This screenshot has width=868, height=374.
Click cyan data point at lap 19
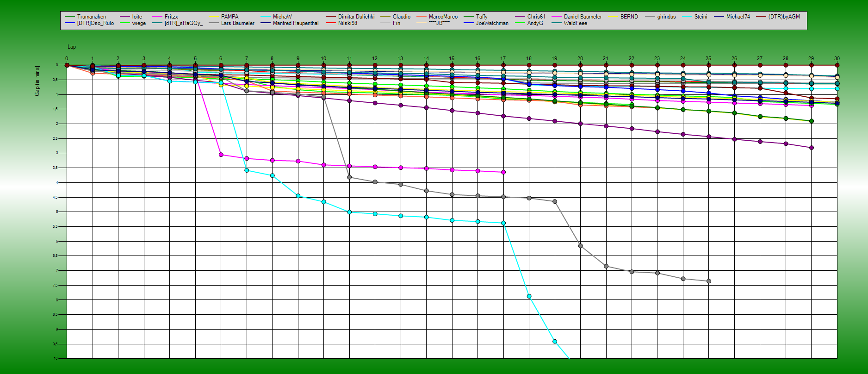(x=555, y=342)
